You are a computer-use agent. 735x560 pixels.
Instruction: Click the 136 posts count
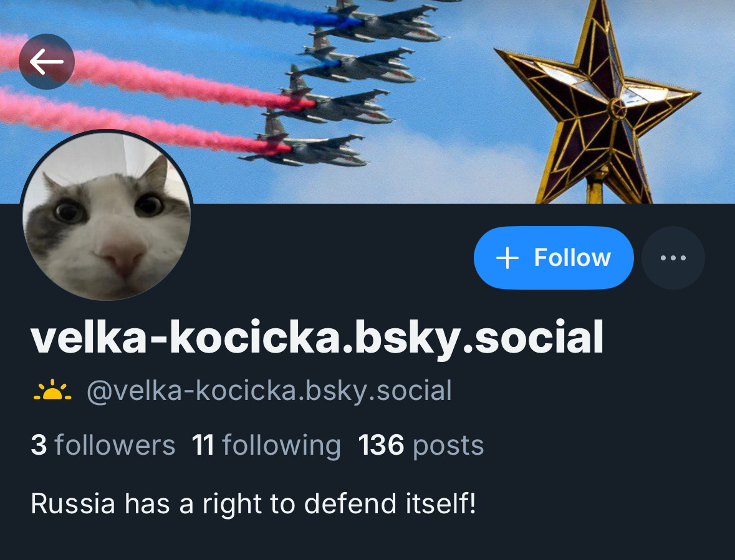pyautogui.click(x=421, y=445)
